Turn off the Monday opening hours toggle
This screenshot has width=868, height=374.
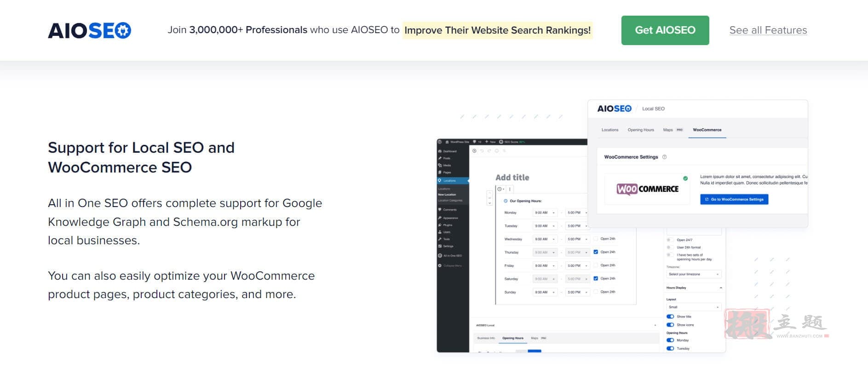(670, 340)
